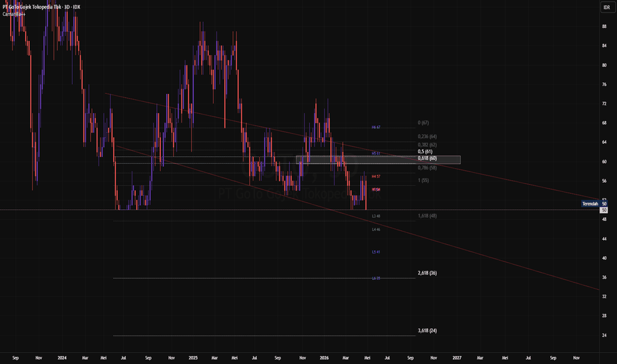Viewport: 617px width, 364px height.
Task: Open the IDR currency selector
Action: pos(607,7)
